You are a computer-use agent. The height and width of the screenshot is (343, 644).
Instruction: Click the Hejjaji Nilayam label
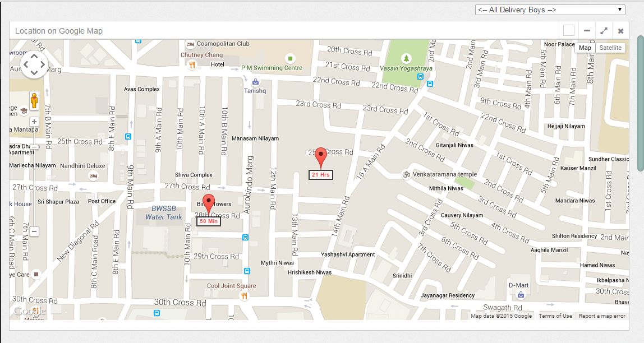tap(566, 126)
